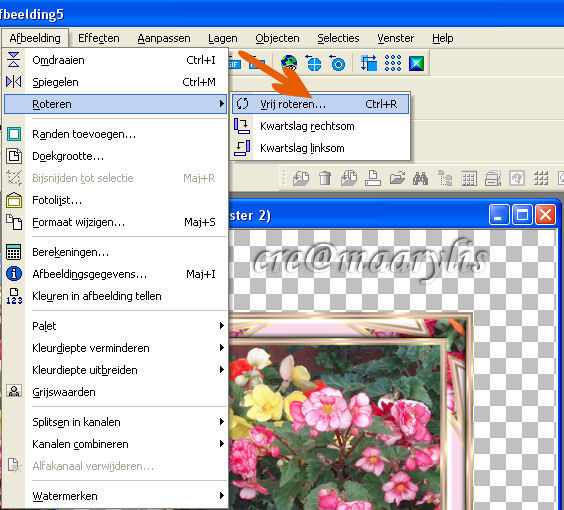
Task: Click the Berekeningen calculator icon
Action: (x=14, y=252)
